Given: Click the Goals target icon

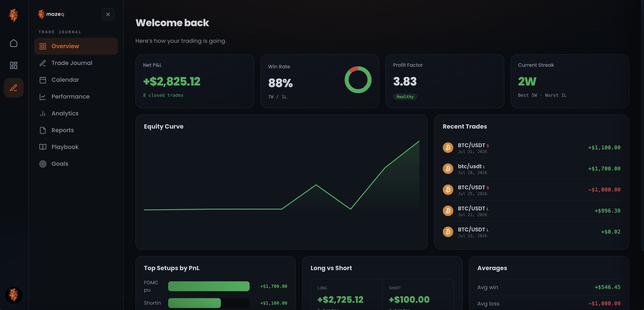Looking at the screenshot, I should 43,164.
